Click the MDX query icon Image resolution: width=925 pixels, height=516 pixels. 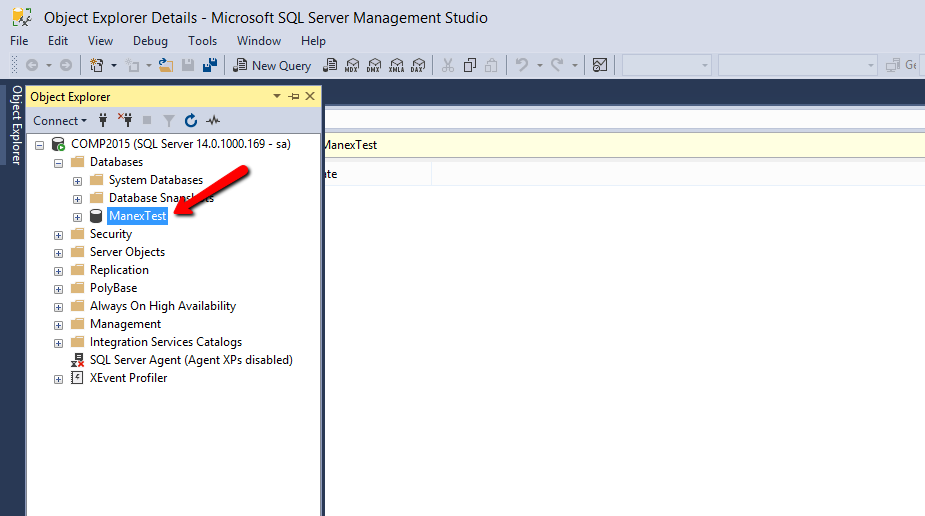(x=352, y=65)
